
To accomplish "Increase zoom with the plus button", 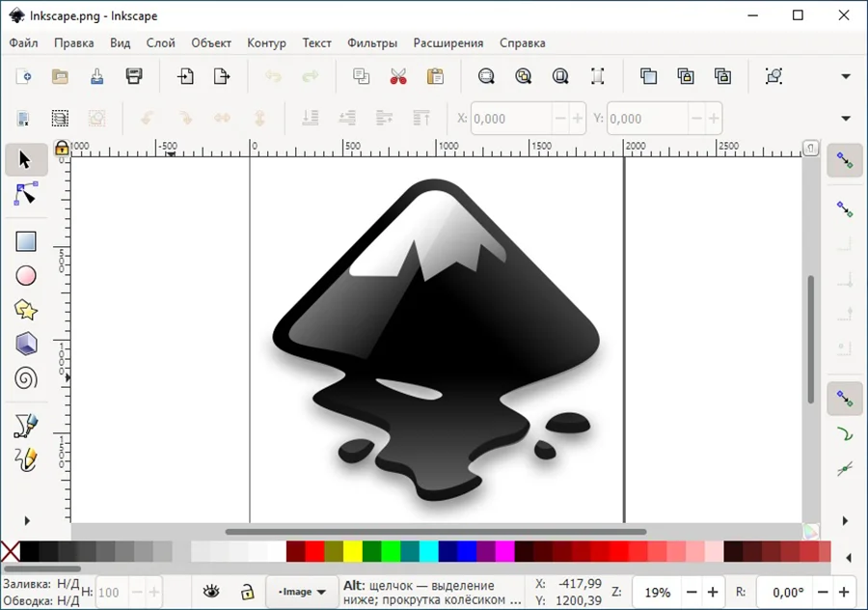I will 713,592.
